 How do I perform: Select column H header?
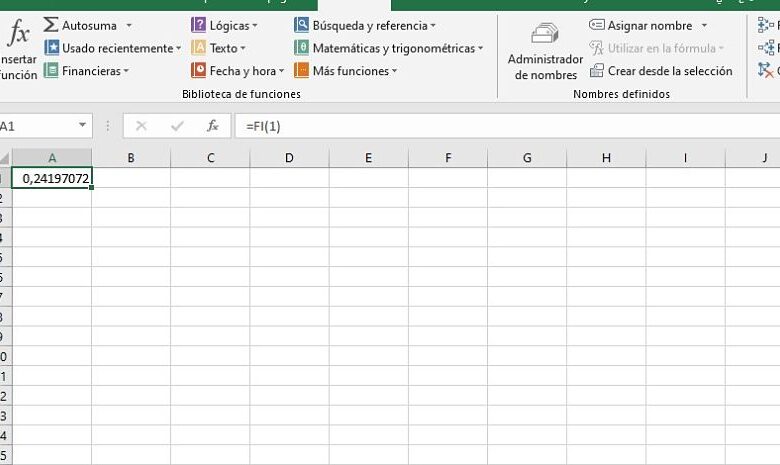click(606, 158)
